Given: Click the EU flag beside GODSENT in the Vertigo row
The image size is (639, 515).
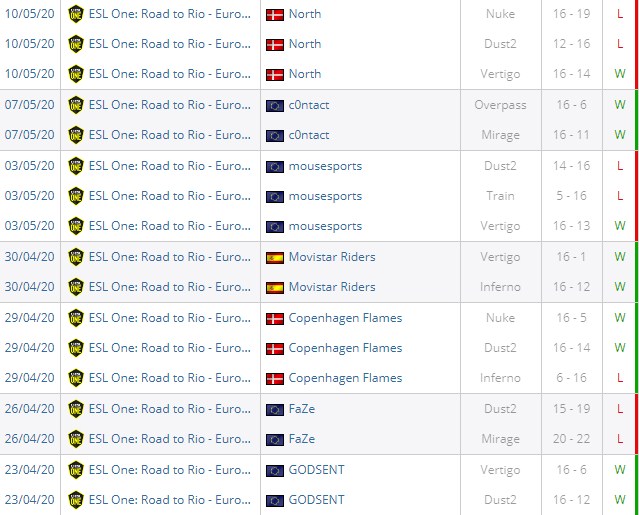Looking at the screenshot, I should tap(274, 469).
